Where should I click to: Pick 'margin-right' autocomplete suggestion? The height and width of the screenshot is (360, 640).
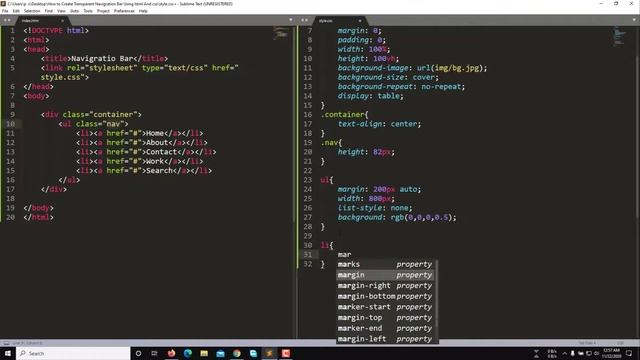coord(384,286)
